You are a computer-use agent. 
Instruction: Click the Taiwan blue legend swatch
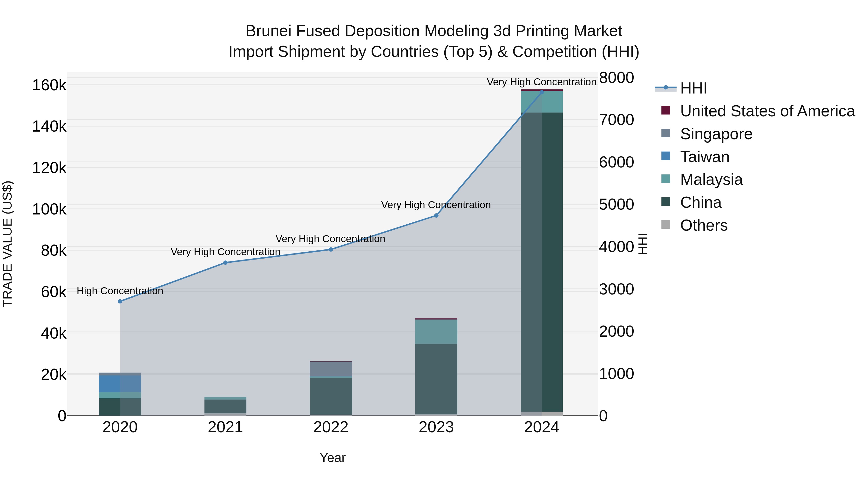pyautogui.click(x=665, y=156)
